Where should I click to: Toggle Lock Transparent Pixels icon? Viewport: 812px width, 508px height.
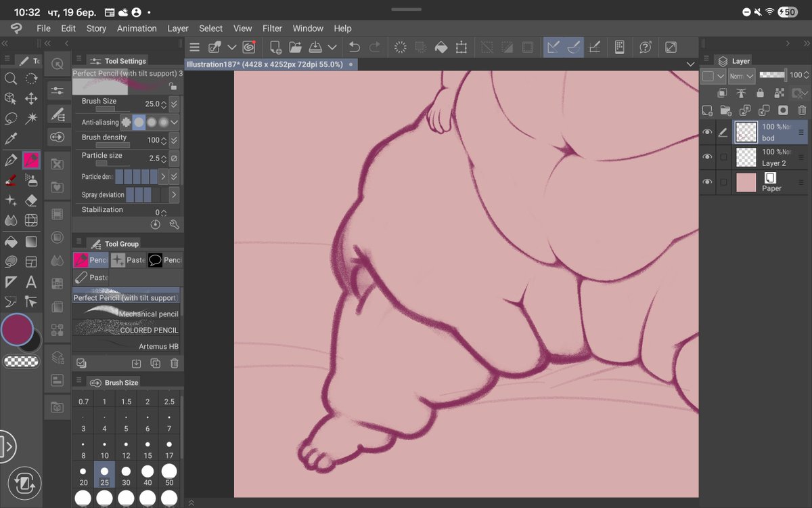tap(779, 93)
